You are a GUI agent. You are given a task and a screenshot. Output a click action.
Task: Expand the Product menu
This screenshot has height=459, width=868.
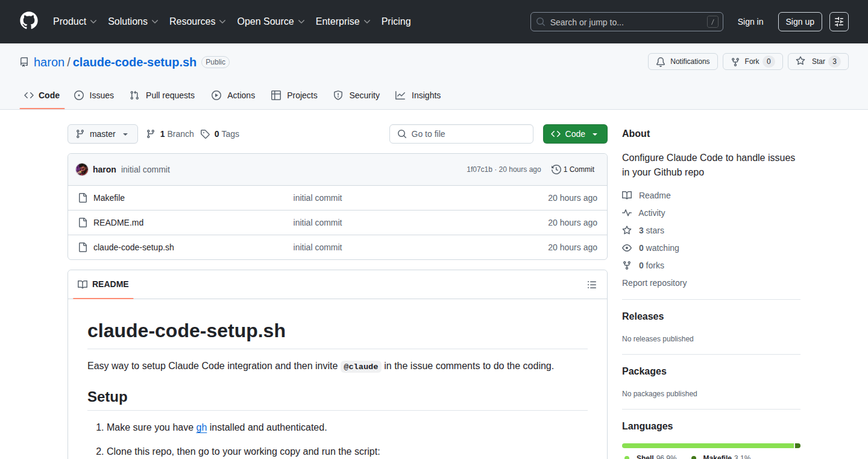click(75, 22)
